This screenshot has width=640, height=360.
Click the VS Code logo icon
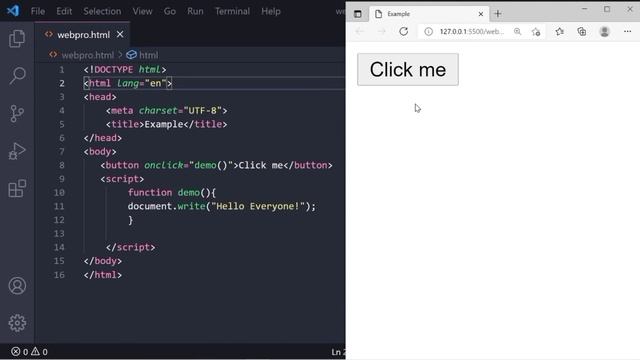(x=13, y=11)
